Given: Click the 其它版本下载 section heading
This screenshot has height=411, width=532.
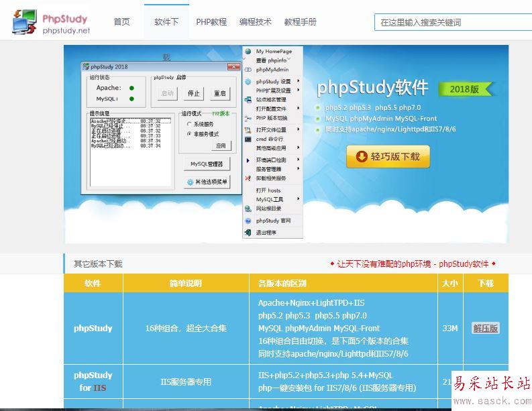Looking at the screenshot, I should [98, 263].
